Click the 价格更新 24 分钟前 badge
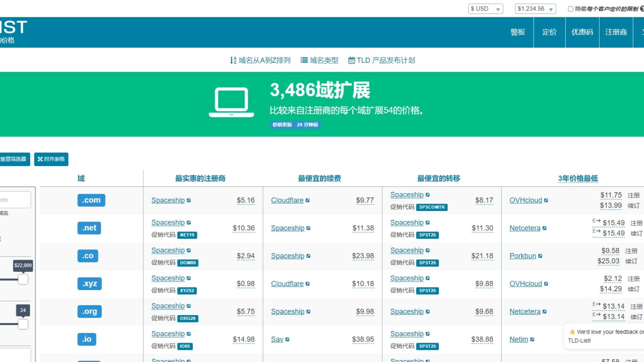Viewport: 644px width, 362px height. [295, 125]
